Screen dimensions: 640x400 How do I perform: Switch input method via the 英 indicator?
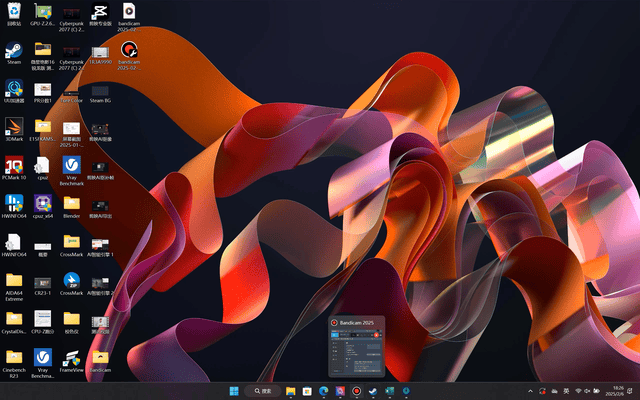coord(566,391)
